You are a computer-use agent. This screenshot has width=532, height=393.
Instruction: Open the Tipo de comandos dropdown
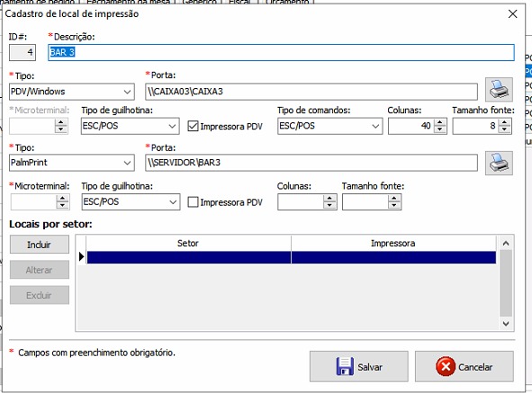click(x=375, y=126)
